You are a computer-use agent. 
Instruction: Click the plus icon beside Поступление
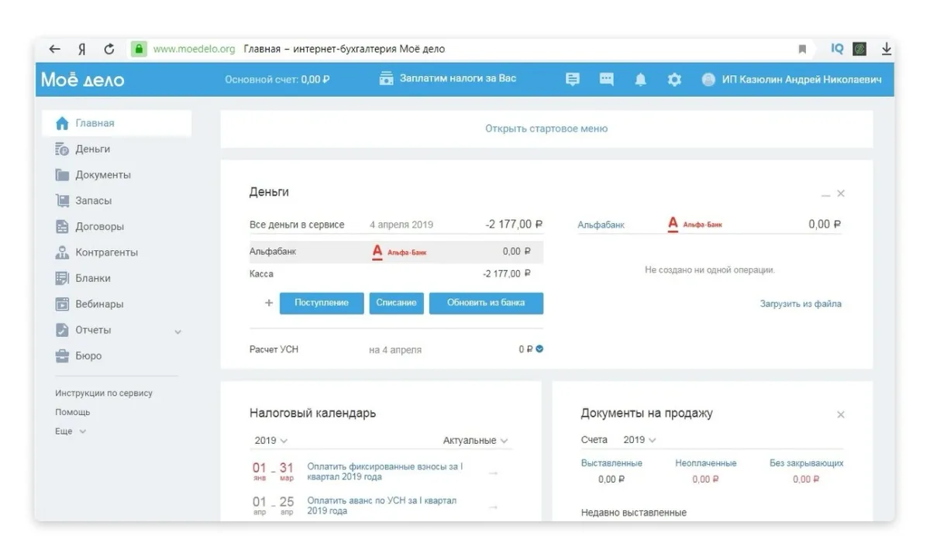[269, 303]
